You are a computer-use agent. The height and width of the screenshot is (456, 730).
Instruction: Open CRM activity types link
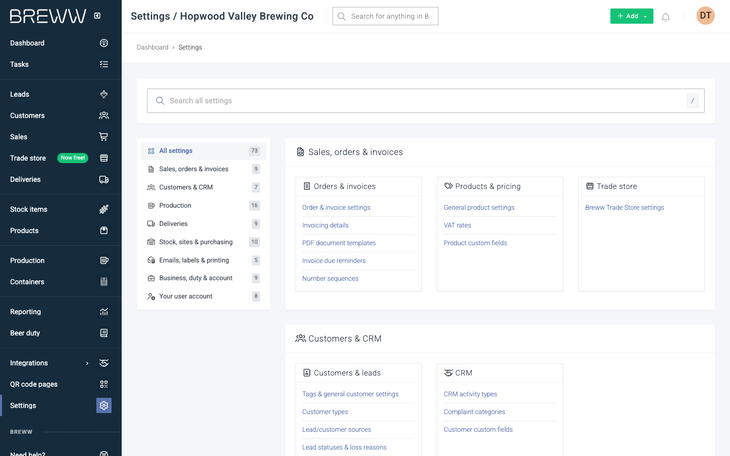[x=470, y=394]
